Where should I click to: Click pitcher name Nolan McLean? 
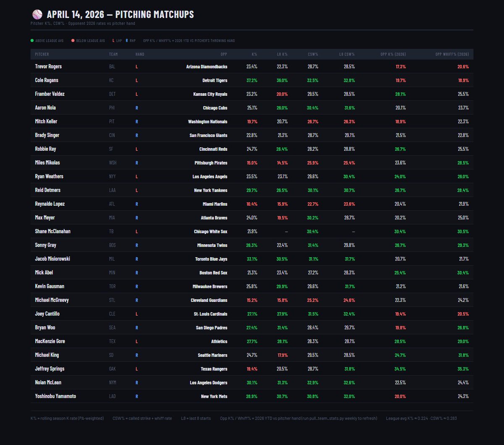pos(48,382)
